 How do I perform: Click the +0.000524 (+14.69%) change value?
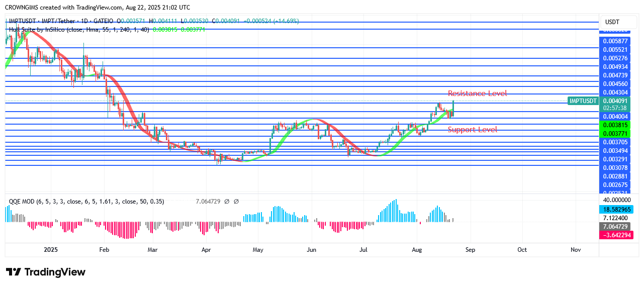coord(271,21)
